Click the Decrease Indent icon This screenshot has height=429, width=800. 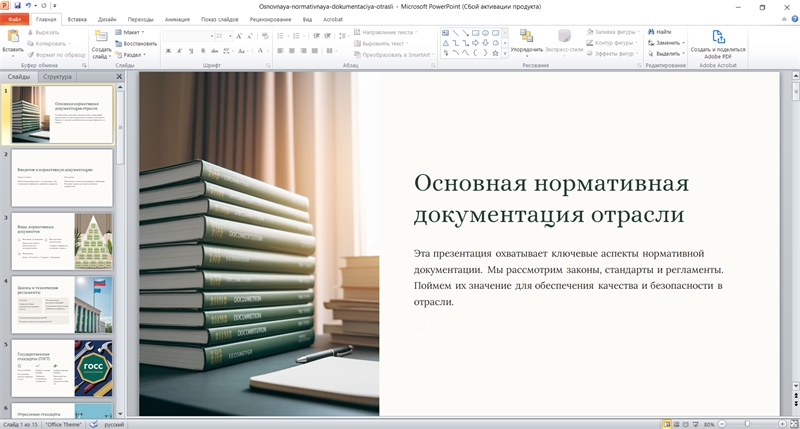click(x=316, y=36)
